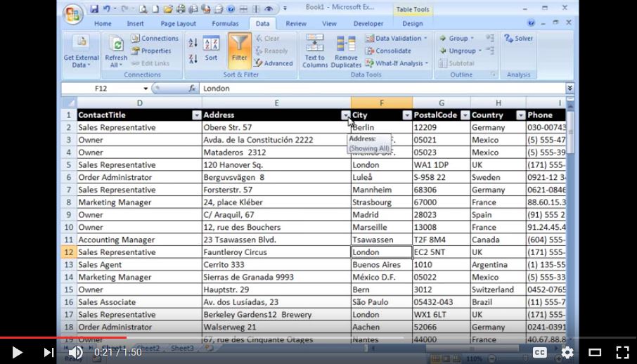Open the Developer tab

coord(368,24)
